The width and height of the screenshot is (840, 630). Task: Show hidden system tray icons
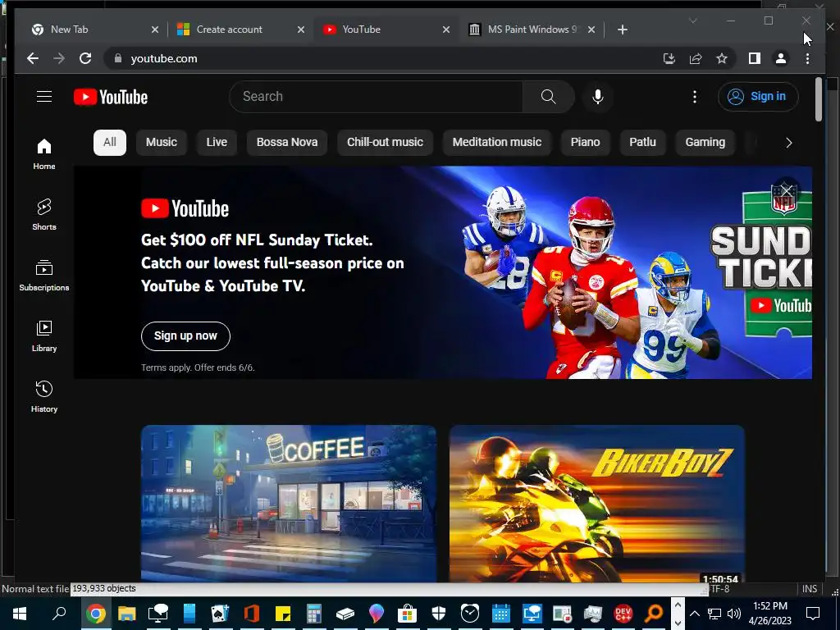coord(694,614)
